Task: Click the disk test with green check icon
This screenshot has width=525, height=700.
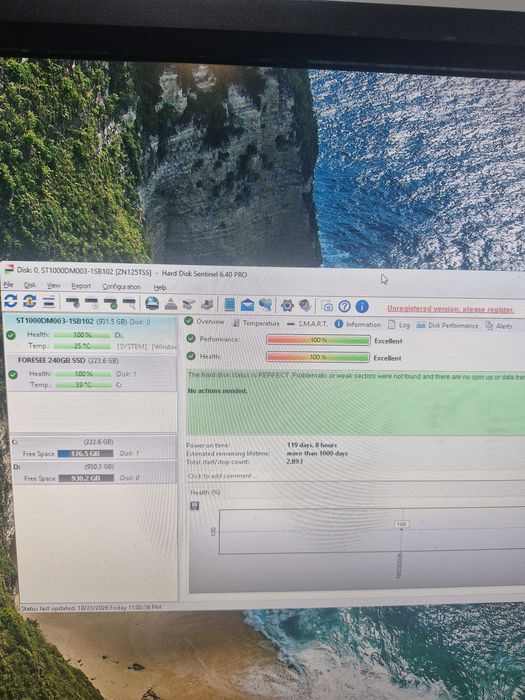Action: [x=110, y=304]
